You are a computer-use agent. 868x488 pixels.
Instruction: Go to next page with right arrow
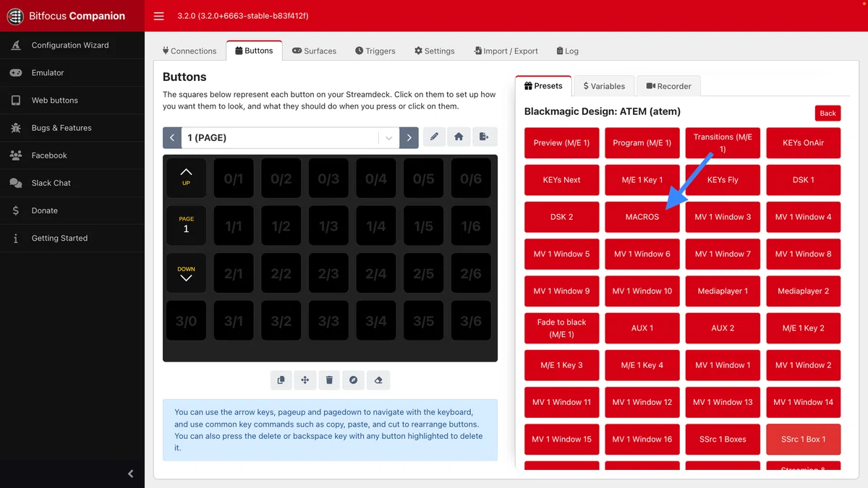pyautogui.click(x=409, y=137)
